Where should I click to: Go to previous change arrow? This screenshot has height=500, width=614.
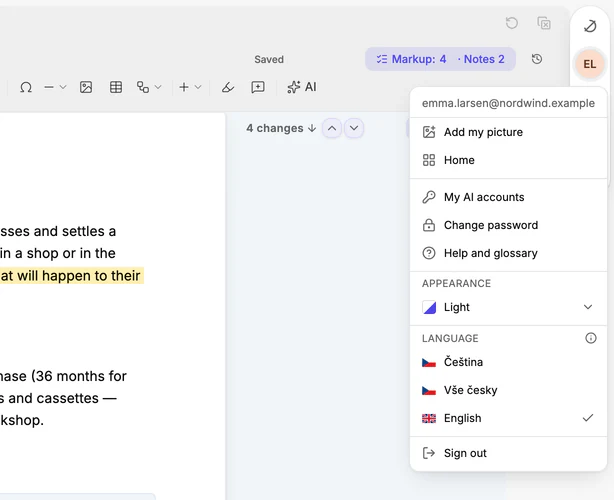(x=332, y=128)
